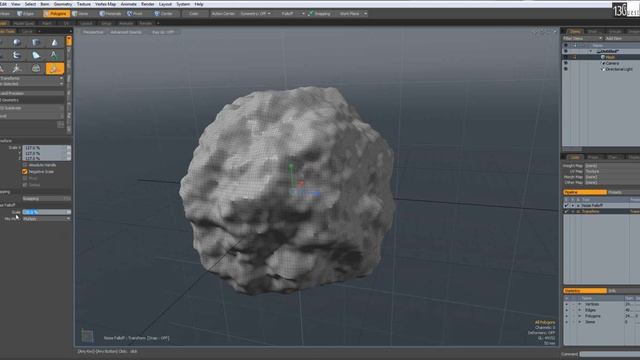The width and height of the screenshot is (640, 360).
Task: Open the Texture menu
Action: 84,4
